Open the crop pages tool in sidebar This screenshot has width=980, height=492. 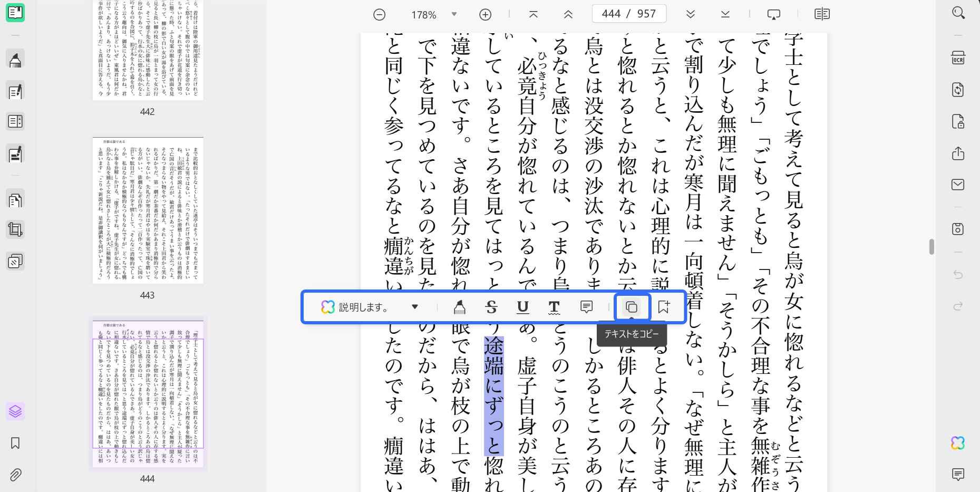(x=15, y=229)
